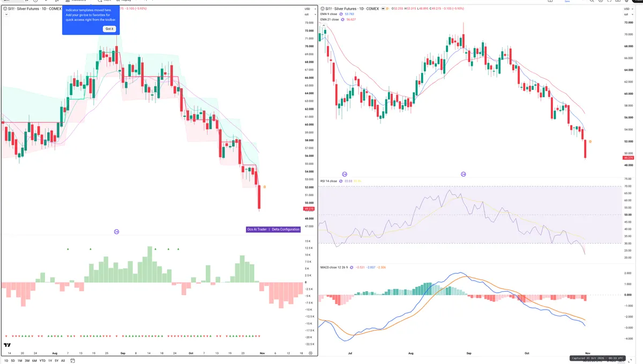Select the YTD time range

click(x=42, y=361)
